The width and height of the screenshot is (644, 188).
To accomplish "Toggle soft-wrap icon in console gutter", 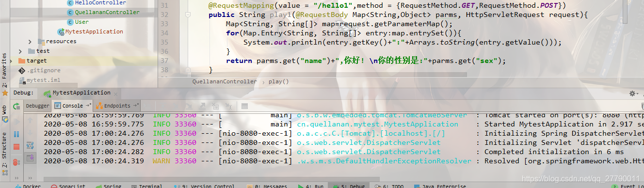I will pyautogui.click(x=30, y=145).
